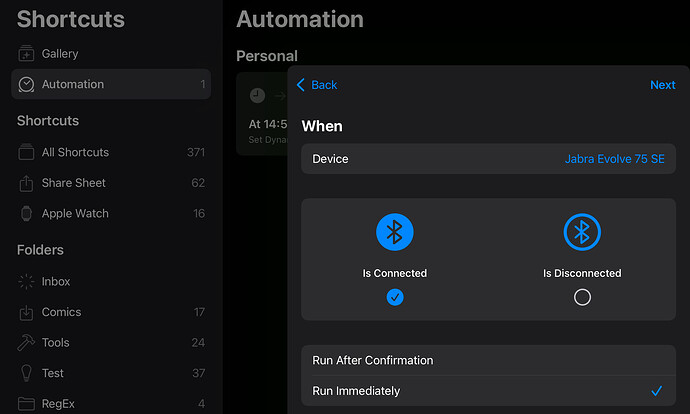Open the At 14:5 personal automation card
690x414 pixels.
[x=262, y=114]
